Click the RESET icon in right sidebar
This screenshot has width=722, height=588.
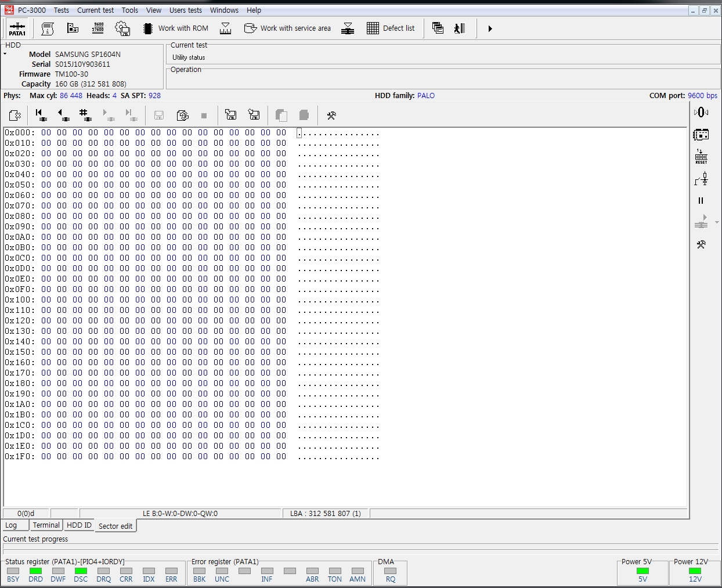coord(701,157)
